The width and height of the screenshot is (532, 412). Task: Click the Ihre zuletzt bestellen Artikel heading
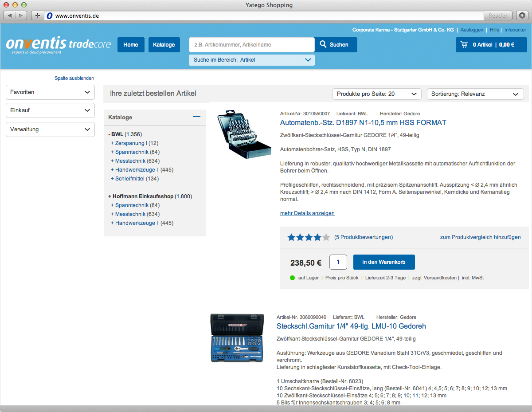point(153,94)
